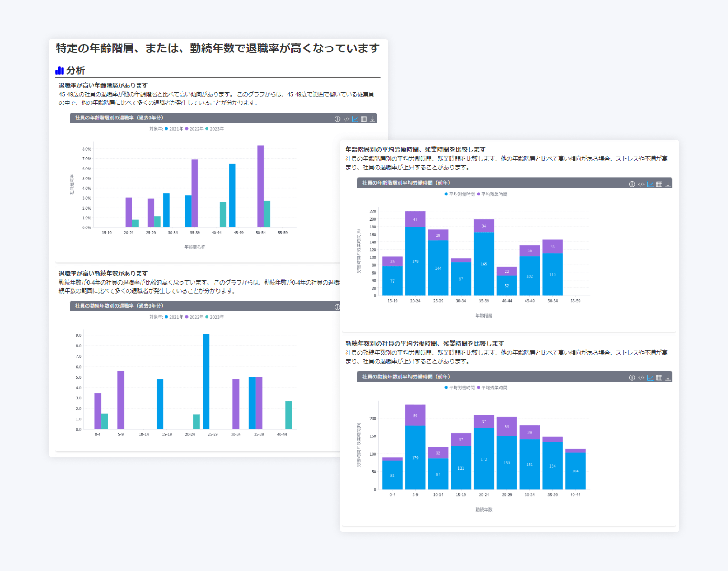Open code view on tenure working hours chart
Viewport: 728px width, 571px height.
coord(641,378)
